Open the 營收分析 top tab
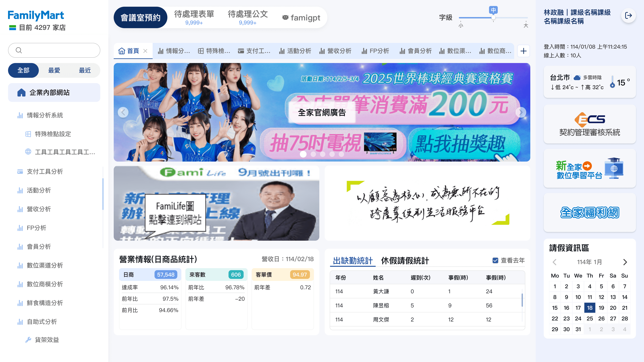The image size is (644, 362). coord(335,51)
